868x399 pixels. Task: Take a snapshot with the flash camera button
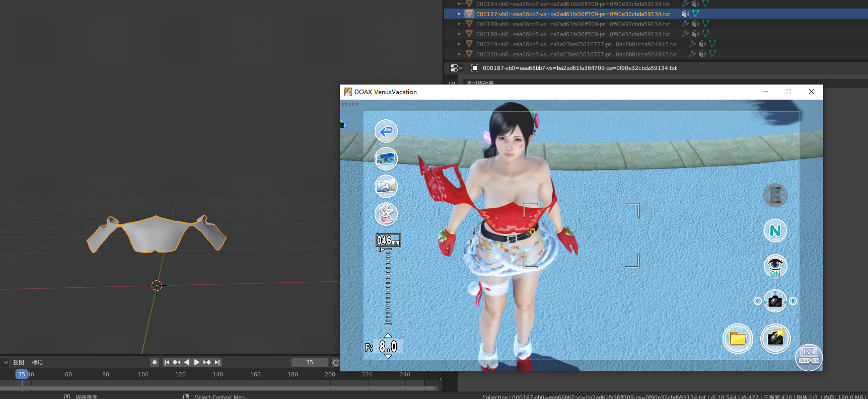pyautogui.click(x=775, y=339)
